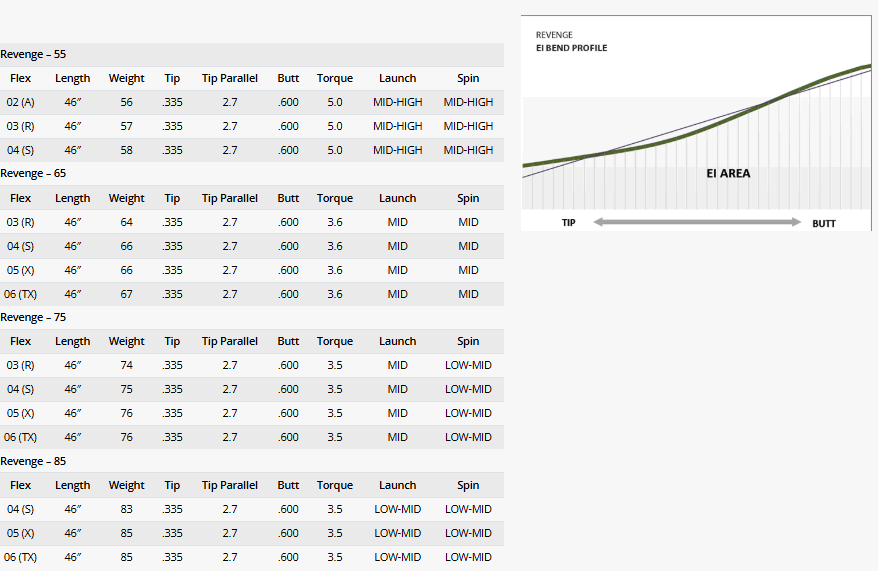
Task: Click Tip Parallel header in Revenge 55 table
Action: click(230, 78)
